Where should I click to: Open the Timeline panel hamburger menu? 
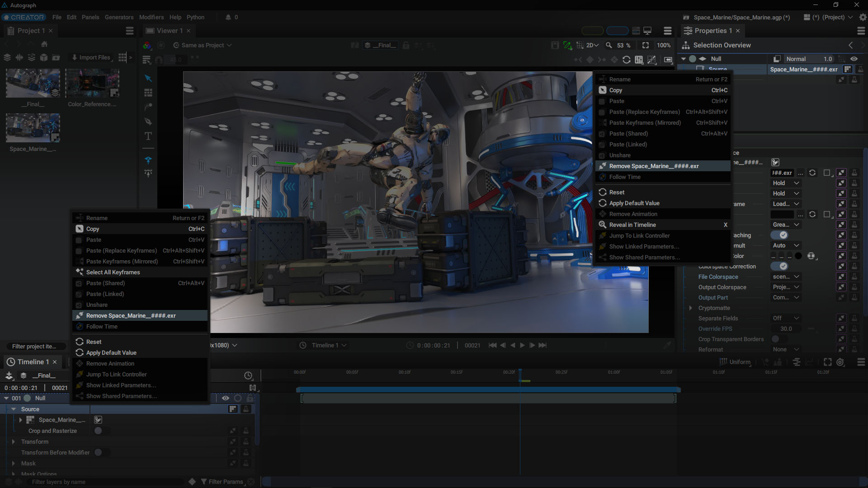[x=861, y=362]
